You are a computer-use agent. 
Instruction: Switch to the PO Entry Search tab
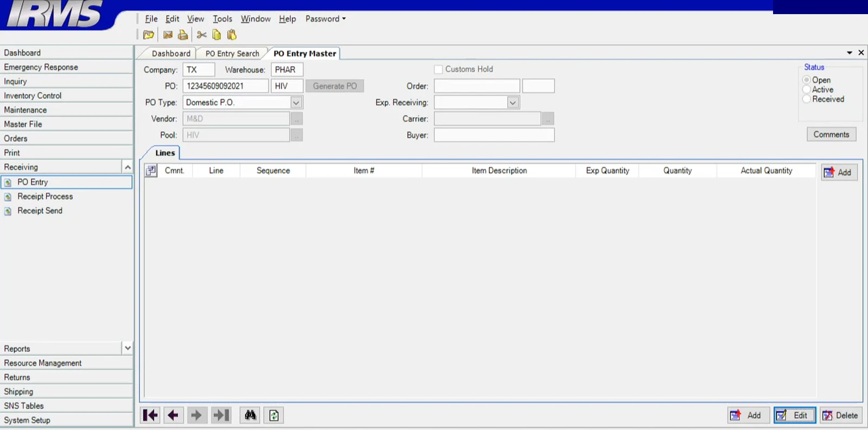click(232, 54)
